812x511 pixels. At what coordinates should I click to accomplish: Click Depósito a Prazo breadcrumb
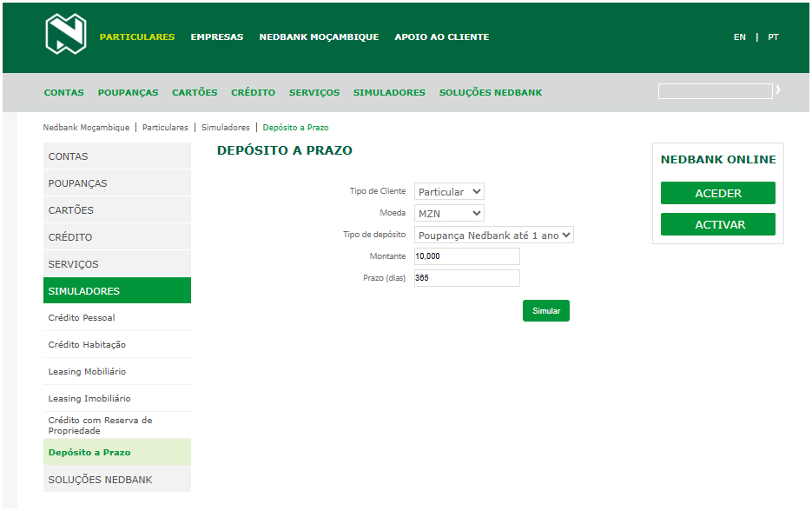(x=295, y=128)
